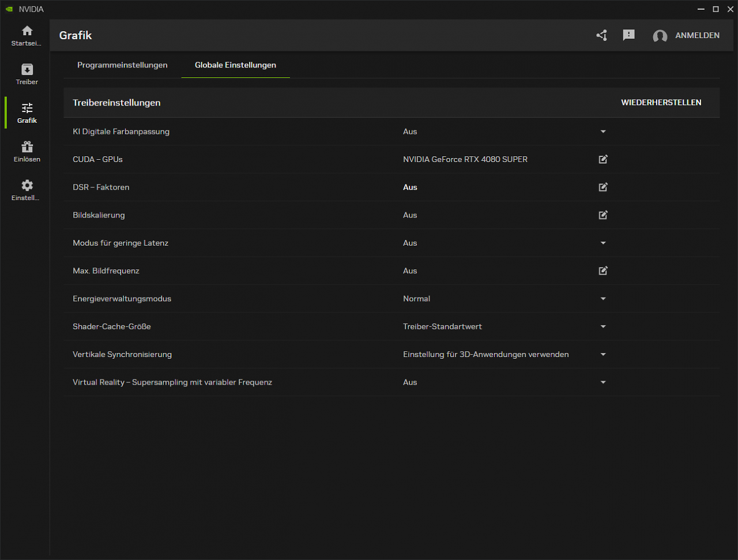The width and height of the screenshot is (738, 560).
Task: Open Virtual Reality Supersampling dropdown arrow
Action: 603,382
